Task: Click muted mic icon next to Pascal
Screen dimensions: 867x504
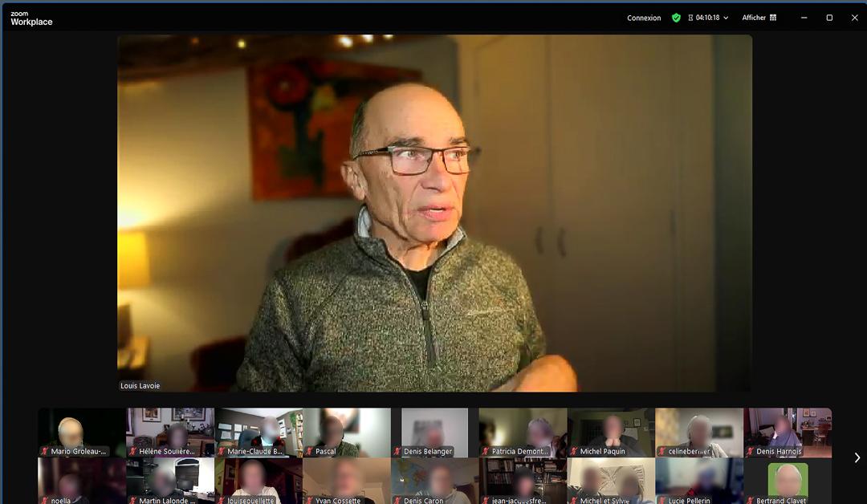Action: point(309,452)
